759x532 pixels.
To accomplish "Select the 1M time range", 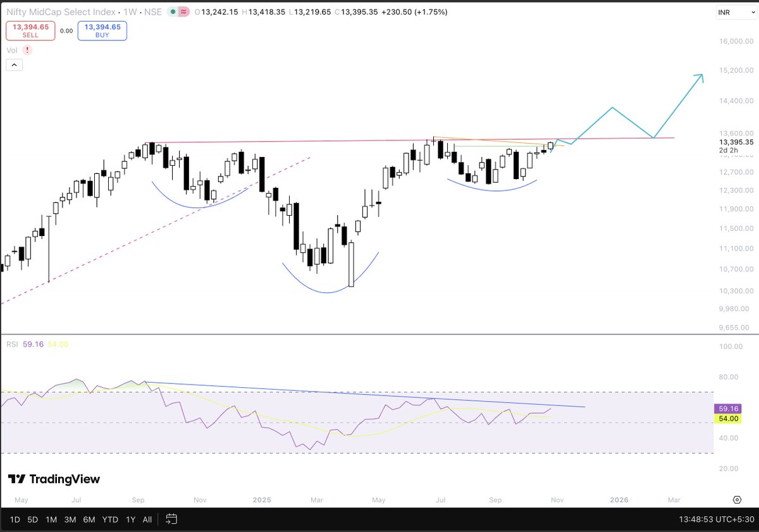I will click(51, 519).
